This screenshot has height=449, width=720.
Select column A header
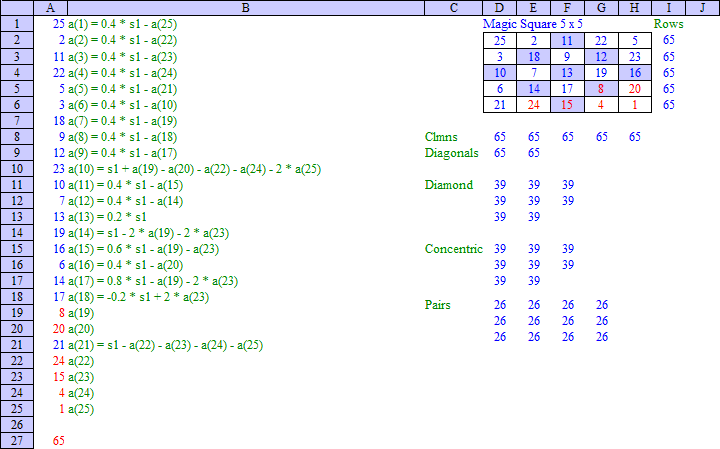coord(51,8)
